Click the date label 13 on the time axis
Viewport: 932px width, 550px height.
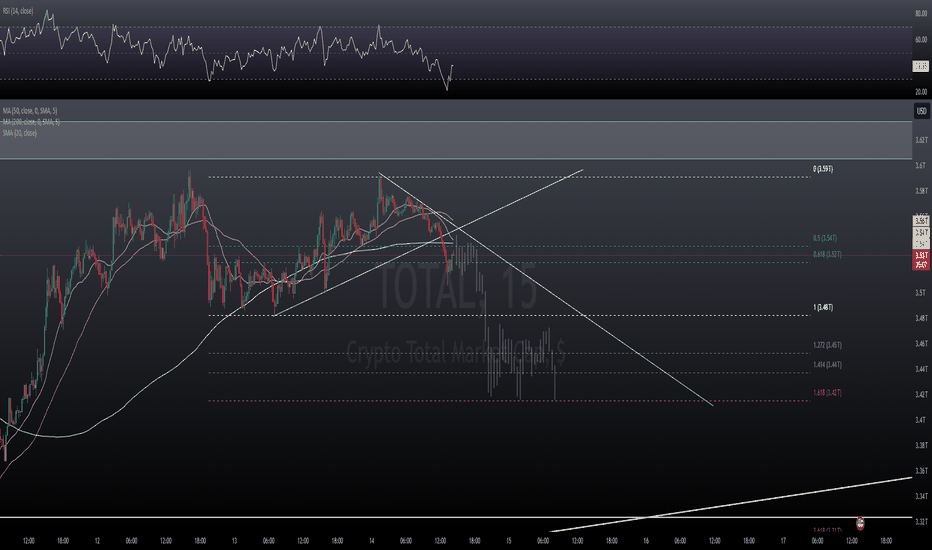click(x=234, y=541)
